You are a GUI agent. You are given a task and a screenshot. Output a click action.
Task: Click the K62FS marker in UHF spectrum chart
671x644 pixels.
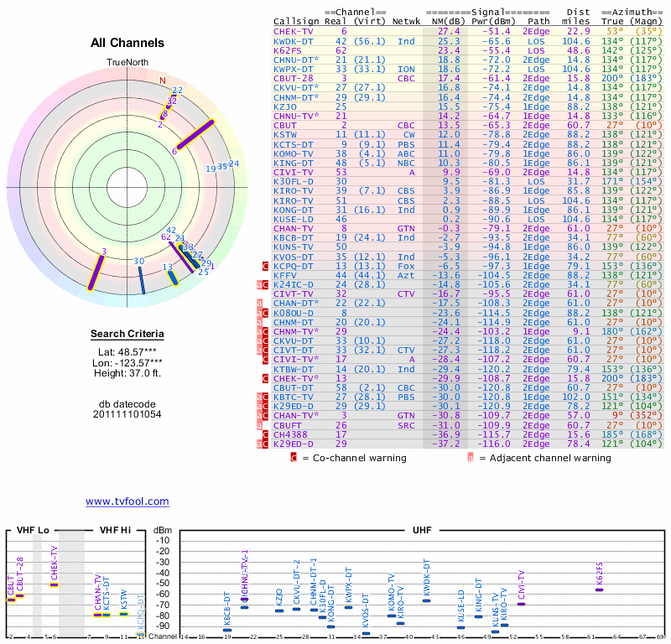coord(599,589)
